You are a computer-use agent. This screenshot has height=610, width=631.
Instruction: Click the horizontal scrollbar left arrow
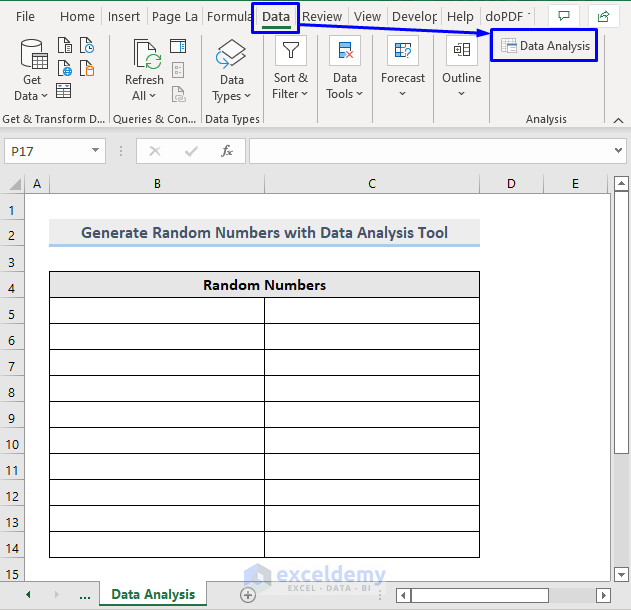point(403,595)
